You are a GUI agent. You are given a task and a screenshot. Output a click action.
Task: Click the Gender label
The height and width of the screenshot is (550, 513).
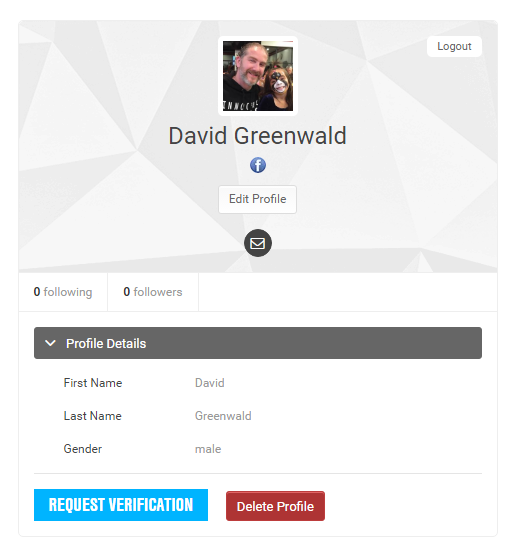(x=83, y=449)
